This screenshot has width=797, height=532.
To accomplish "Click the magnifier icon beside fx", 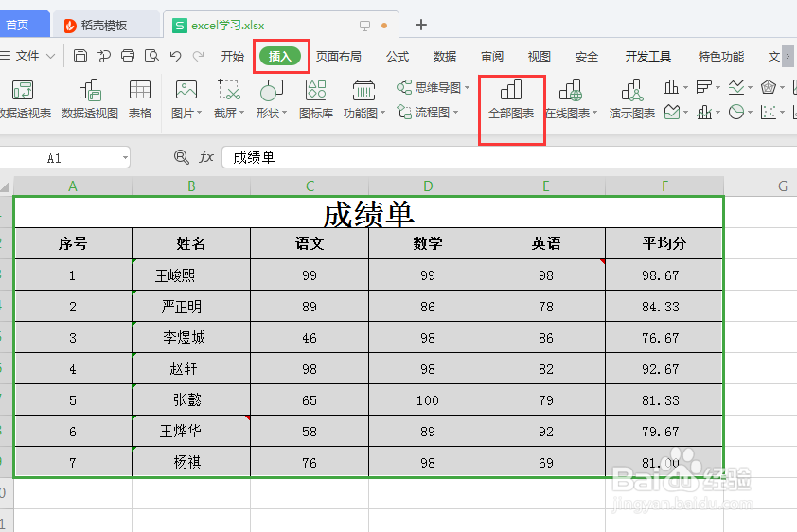I will [182, 157].
